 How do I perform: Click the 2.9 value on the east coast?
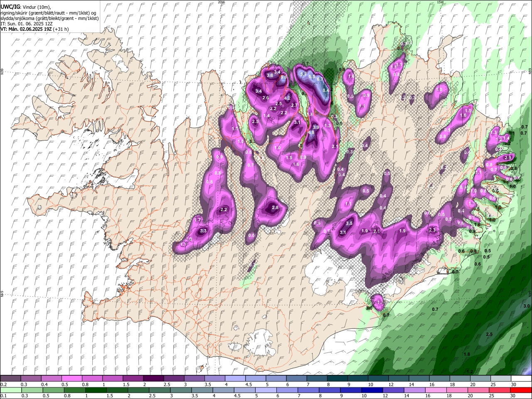[507, 158]
